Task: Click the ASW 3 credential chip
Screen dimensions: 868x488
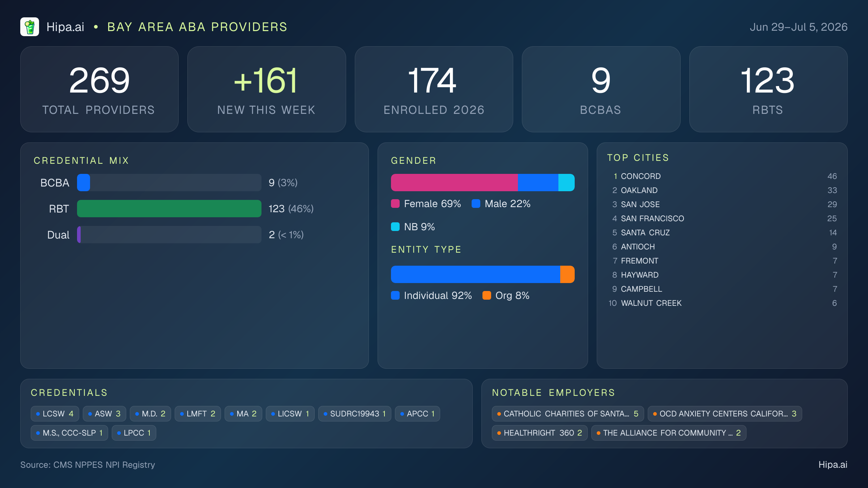Action: (105, 414)
